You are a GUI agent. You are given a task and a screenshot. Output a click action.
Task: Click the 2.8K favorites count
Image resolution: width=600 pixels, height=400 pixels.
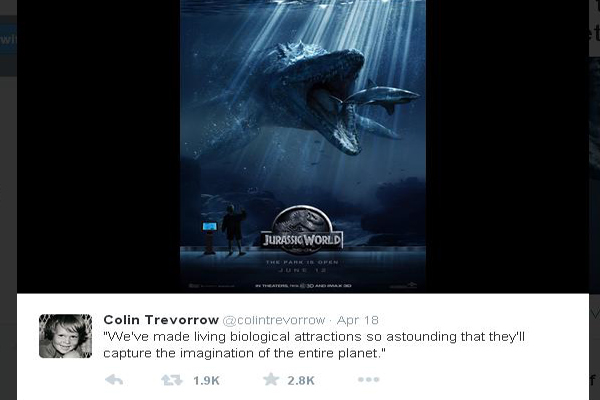[x=301, y=380]
